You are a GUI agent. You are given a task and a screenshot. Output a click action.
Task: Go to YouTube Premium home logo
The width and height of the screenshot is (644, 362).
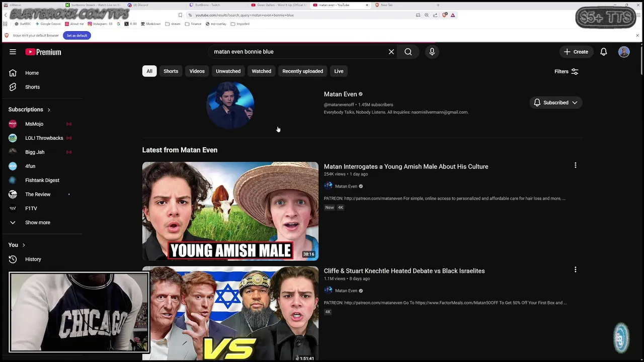(x=43, y=52)
